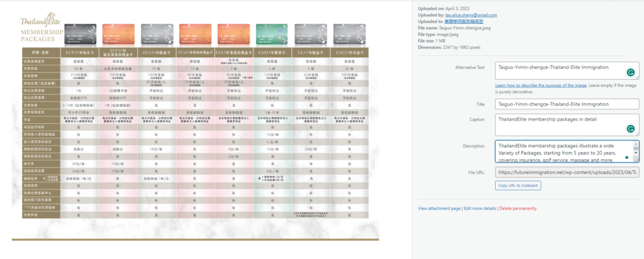Click '150万泰铢' fee cell
Screen dimensions: 644x259
click(272, 76)
